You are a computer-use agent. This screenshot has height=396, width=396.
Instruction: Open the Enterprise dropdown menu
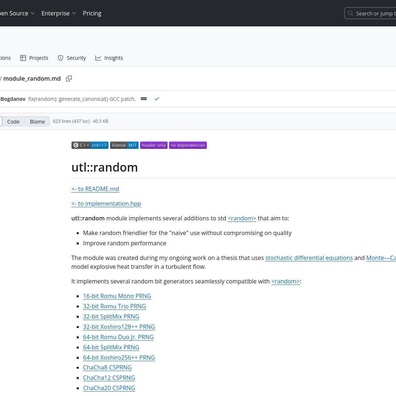click(x=59, y=13)
